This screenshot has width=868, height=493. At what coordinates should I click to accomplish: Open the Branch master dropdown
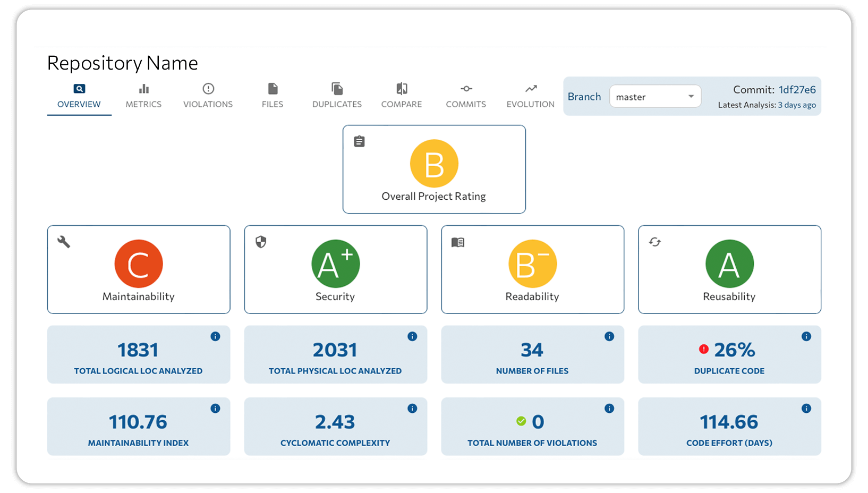coord(655,96)
